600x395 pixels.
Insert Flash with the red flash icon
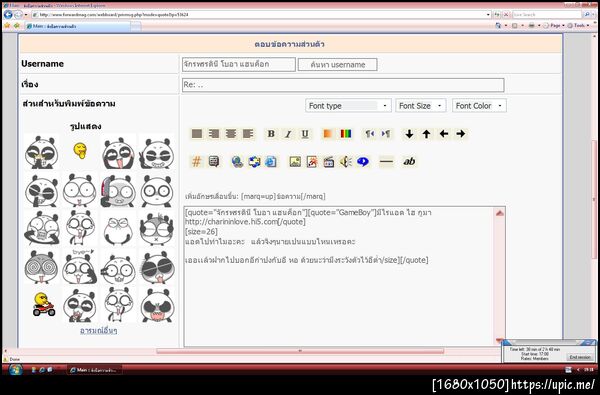[x=311, y=162]
